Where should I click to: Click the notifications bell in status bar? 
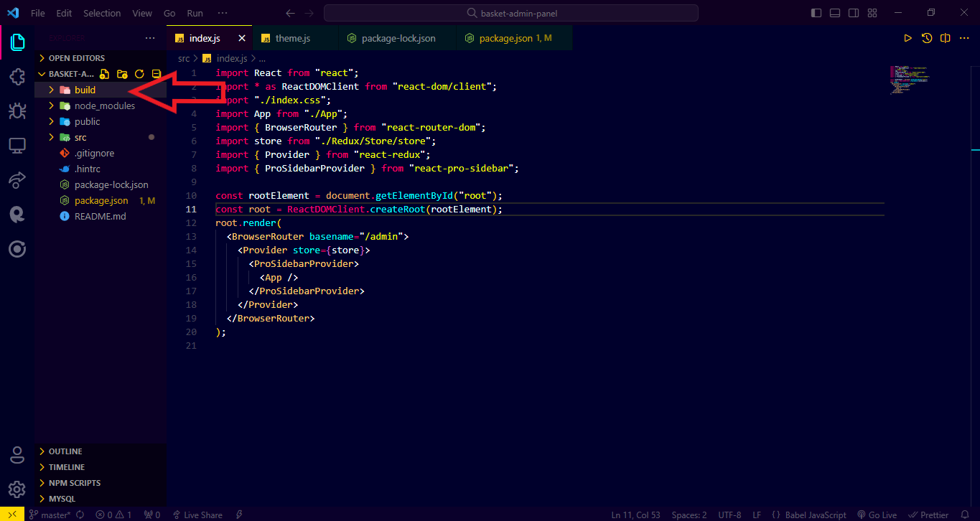click(x=966, y=515)
